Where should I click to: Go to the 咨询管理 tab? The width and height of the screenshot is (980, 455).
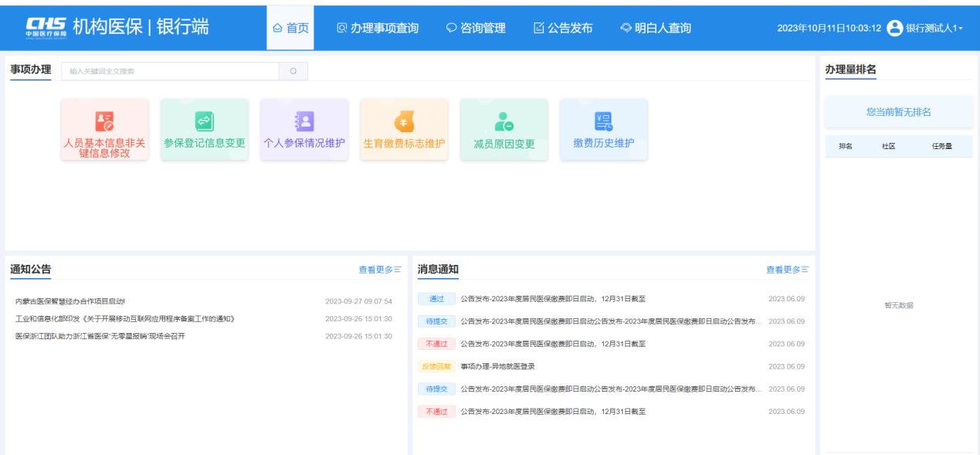click(476, 28)
